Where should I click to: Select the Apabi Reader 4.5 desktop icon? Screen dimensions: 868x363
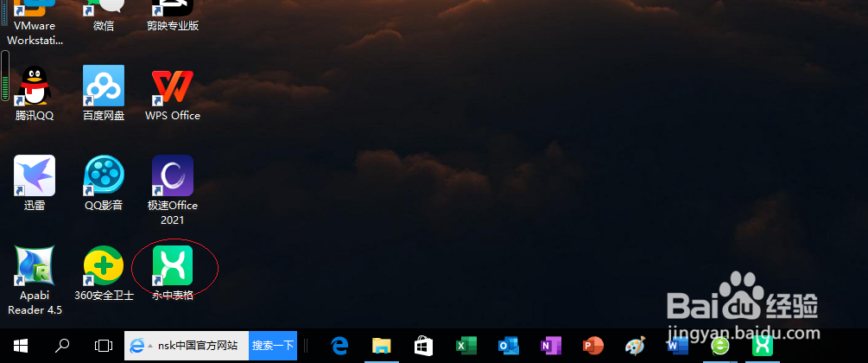coord(35,280)
